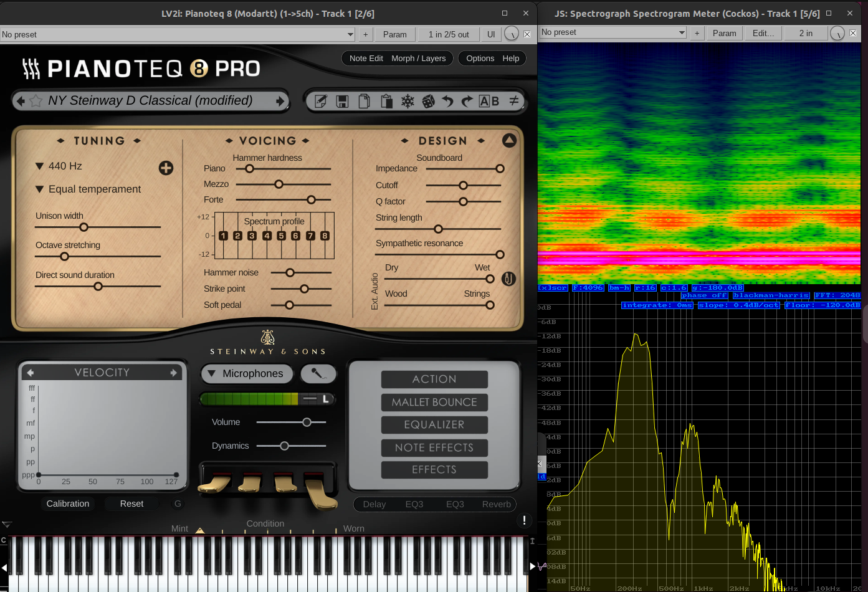Screen dimensions: 868x592
Task: Click the microphone icon button
Action: click(318, 373)
